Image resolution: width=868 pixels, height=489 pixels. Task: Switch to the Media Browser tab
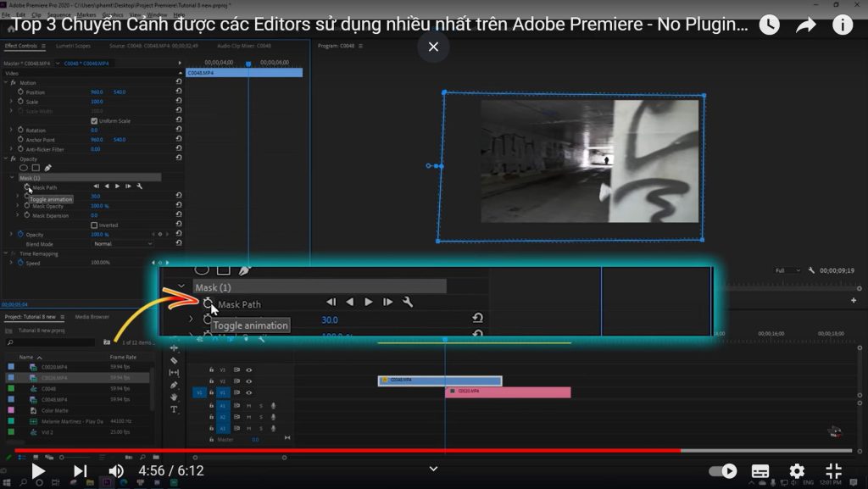click(x=92, y=317)
